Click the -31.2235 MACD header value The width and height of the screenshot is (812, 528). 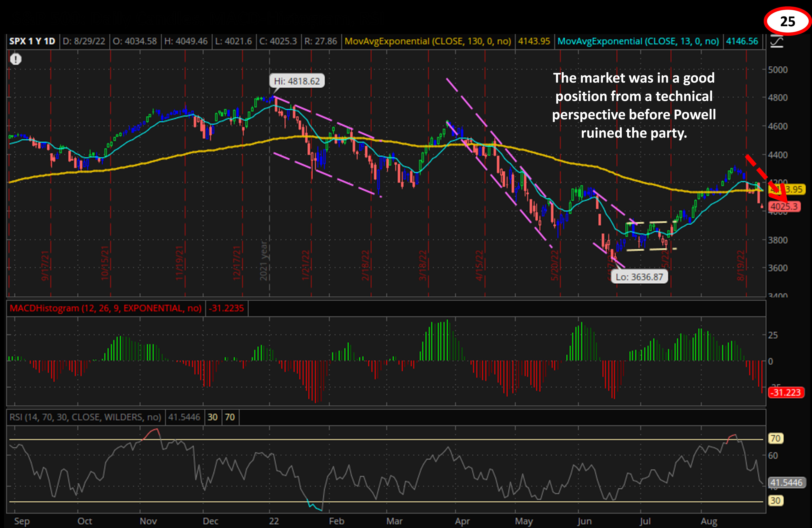[x=227, y=308]
